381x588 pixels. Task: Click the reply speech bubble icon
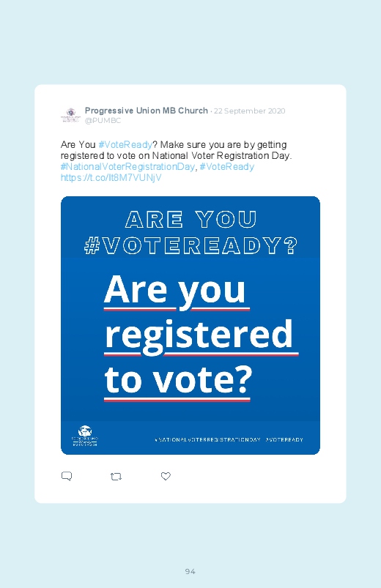click(x=67, y=476)
